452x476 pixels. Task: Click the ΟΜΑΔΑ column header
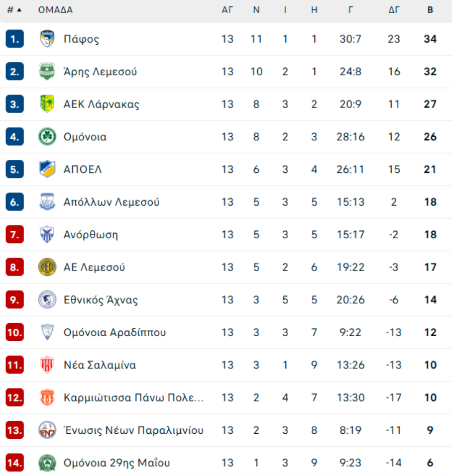[55, 10]
